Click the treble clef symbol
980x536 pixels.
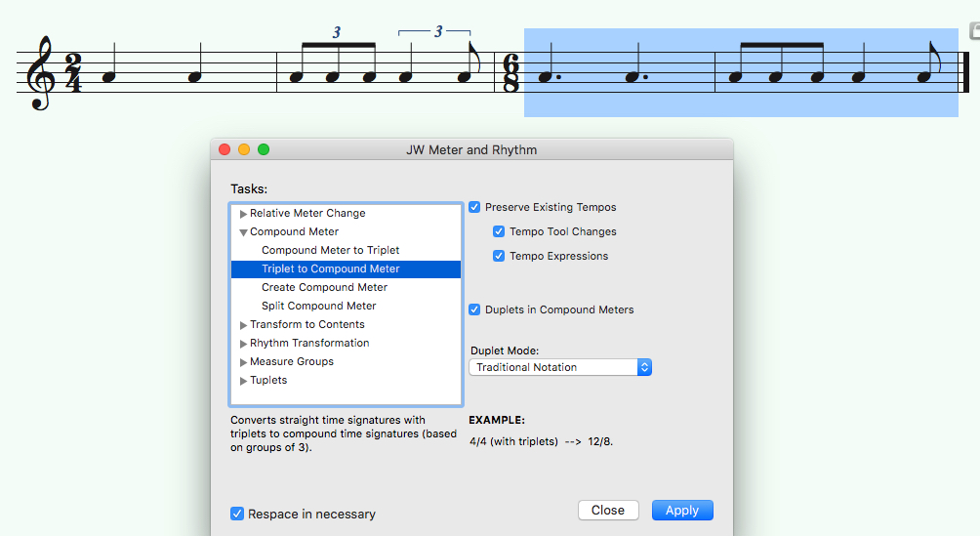pyautogui.click(x=43, y=74)
